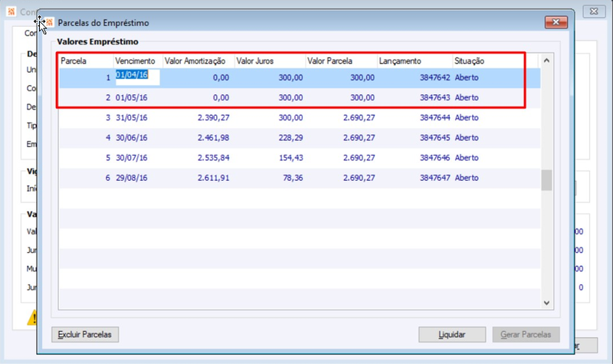Select parcela 2 row with 01/05/16
Image resolution: width=613 pixels, height=364 pixels.
(300, 98)
